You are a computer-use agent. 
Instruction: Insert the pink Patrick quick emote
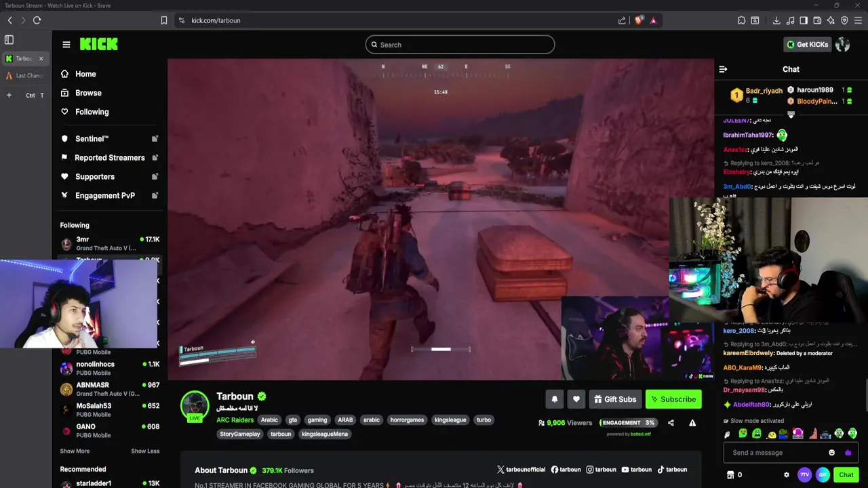[x=812, y=434]
